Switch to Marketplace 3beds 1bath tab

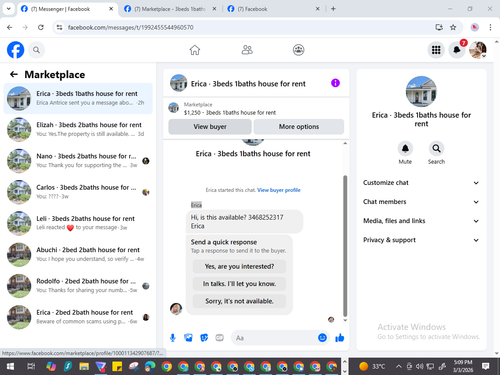pyautogui.click(x=170, y=9)
